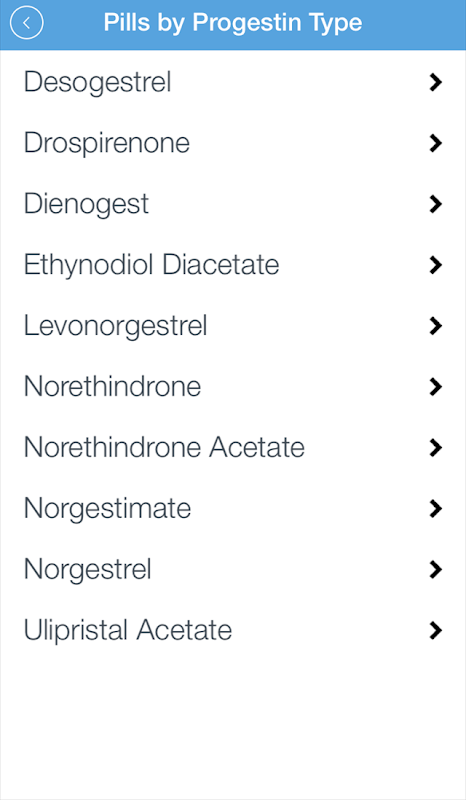
Task: Click the chevron beside Drospirenone
Action: tap(435, 143)
